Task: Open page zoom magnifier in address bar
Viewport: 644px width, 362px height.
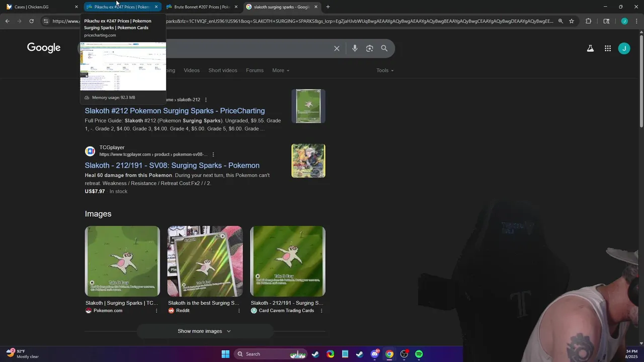Action: pos(560,21)
